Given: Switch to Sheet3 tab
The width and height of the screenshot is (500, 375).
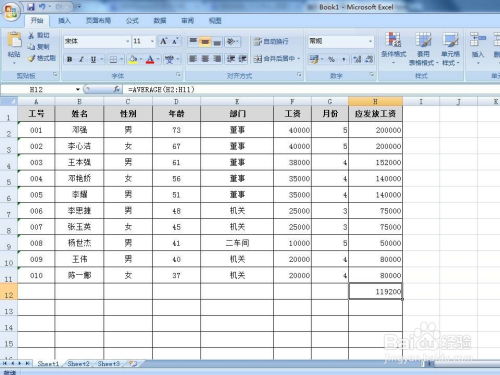Looking at the screenshot, I should tap(108, 364).
